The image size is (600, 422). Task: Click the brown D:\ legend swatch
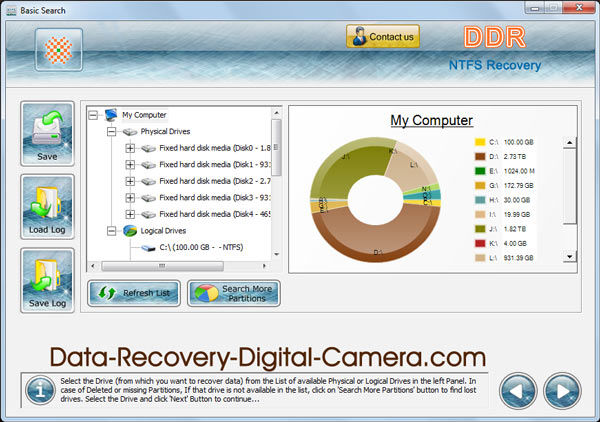480,156
